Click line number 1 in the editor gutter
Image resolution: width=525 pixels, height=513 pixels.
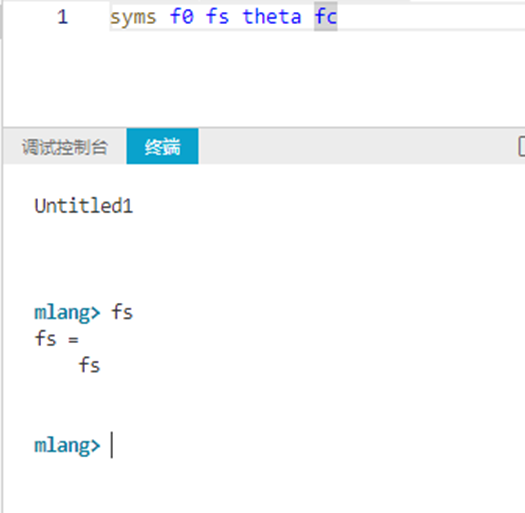[62, 17]
